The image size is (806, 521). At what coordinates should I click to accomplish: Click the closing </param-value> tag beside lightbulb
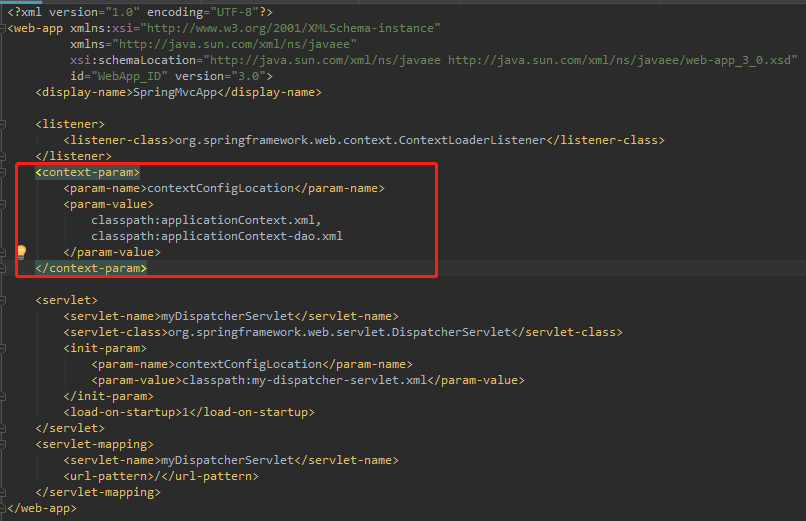coord(112,252)
